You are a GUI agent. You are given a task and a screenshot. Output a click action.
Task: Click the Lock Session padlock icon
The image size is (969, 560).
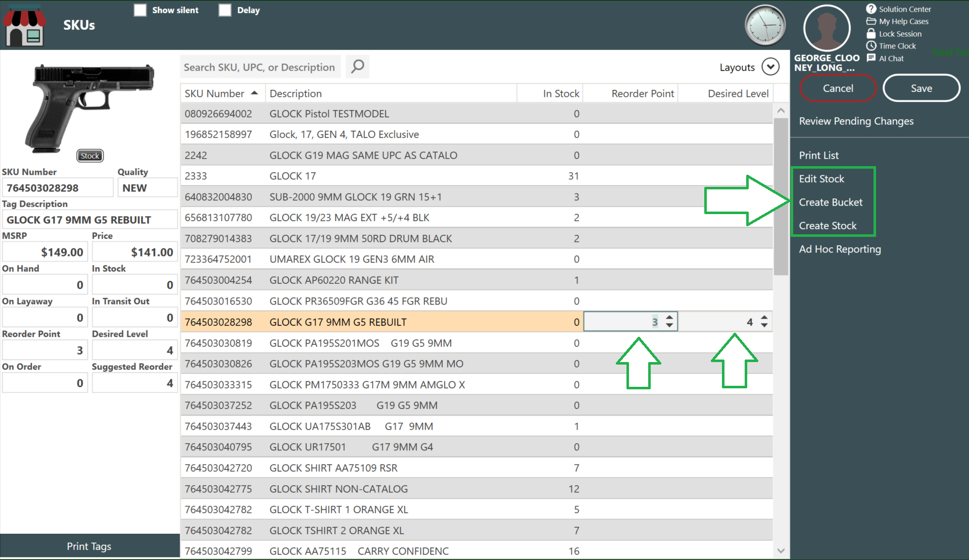pos(871,33)
